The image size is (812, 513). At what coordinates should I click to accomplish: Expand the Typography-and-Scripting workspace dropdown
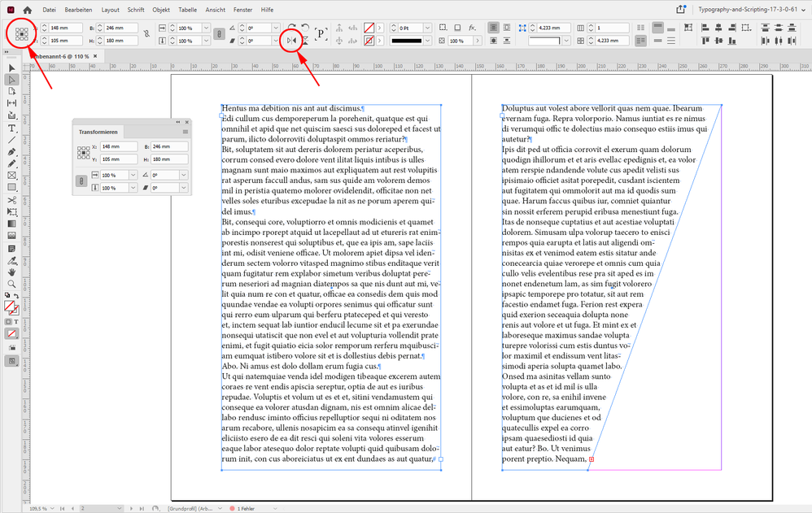tap(801, 10)
